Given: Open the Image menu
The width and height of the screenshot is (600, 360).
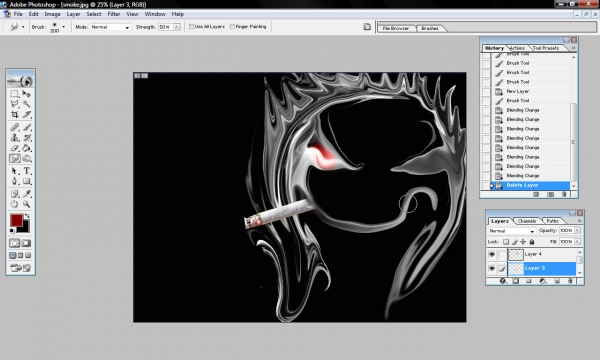Looking at the screenshot, I should point(52,14).
